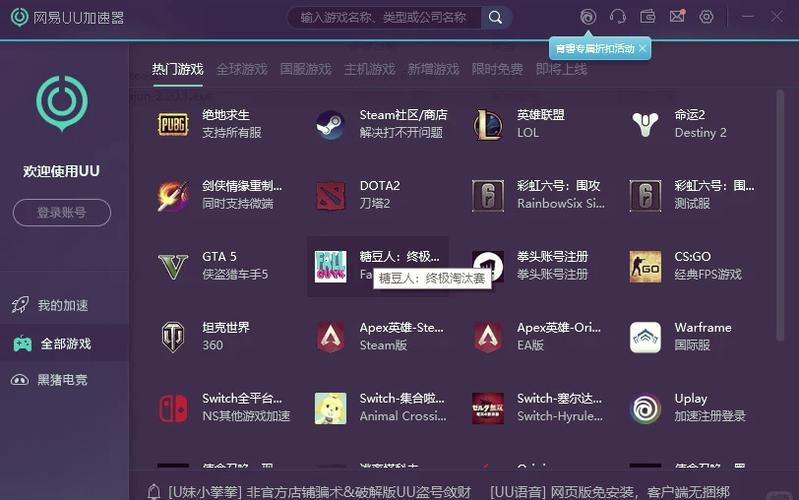Open the customer service headset icon
Image resolution: width=799 pixels, height=500 pixels.
(618, 17)
